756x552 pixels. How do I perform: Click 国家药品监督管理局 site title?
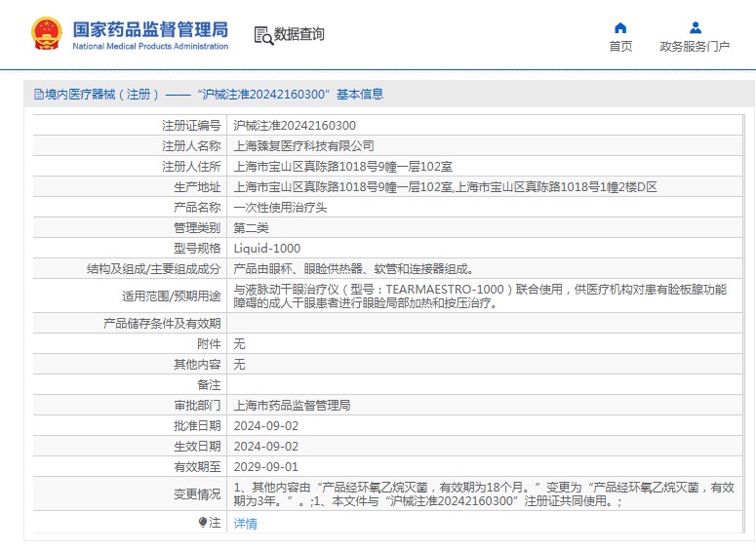pyautogui.click(x=150, y=29)
